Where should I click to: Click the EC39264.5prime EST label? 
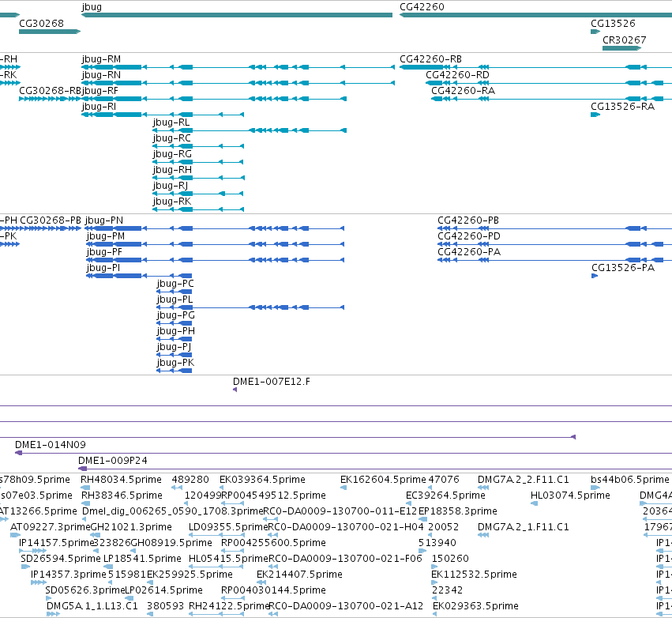pyautogui.click(x=445, y=496)
